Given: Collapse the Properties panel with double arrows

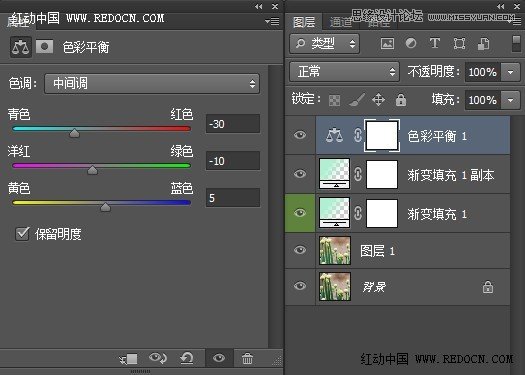Looking at the screenshot, I should coord(258,6).
